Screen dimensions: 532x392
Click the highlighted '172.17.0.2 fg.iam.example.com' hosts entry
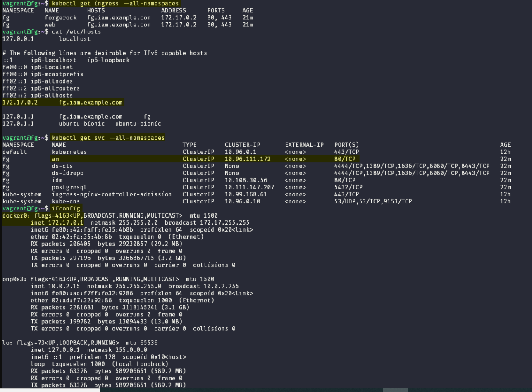[63, 102]
